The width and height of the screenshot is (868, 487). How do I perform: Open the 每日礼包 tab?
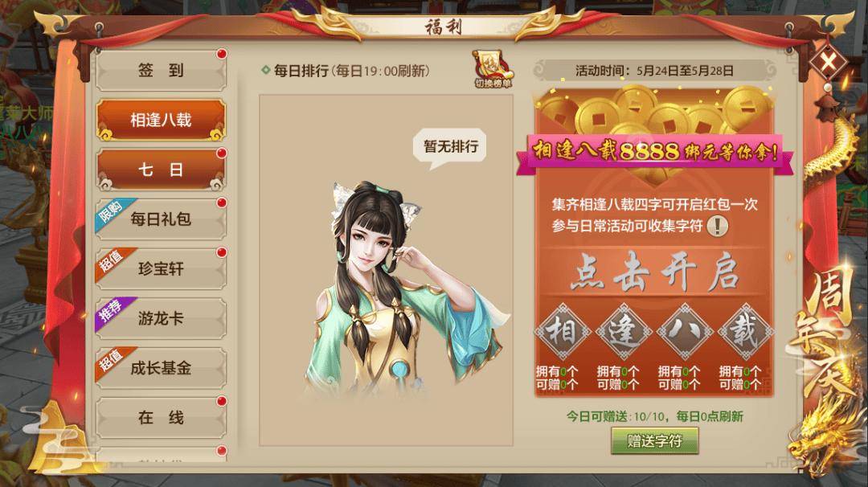pyautogui.click(x=161, y=219)
